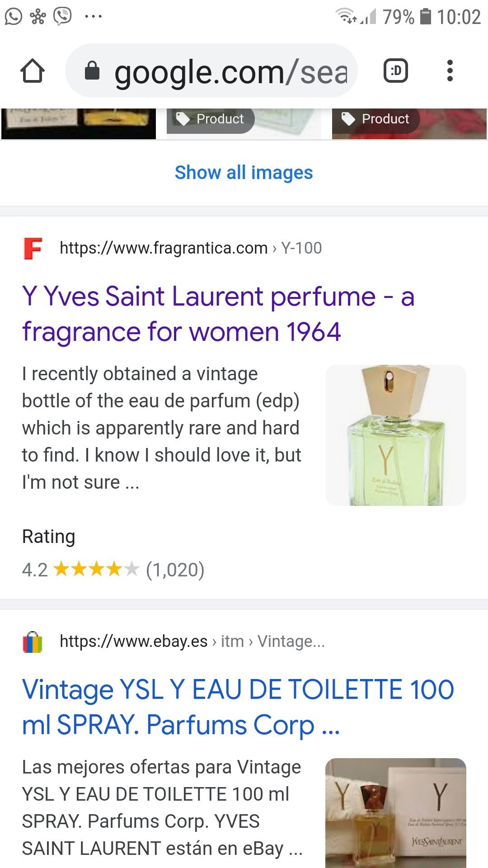The height and width of the screenshot is (868, 488).
Task: Tap Show all images link
Action: 244,172
